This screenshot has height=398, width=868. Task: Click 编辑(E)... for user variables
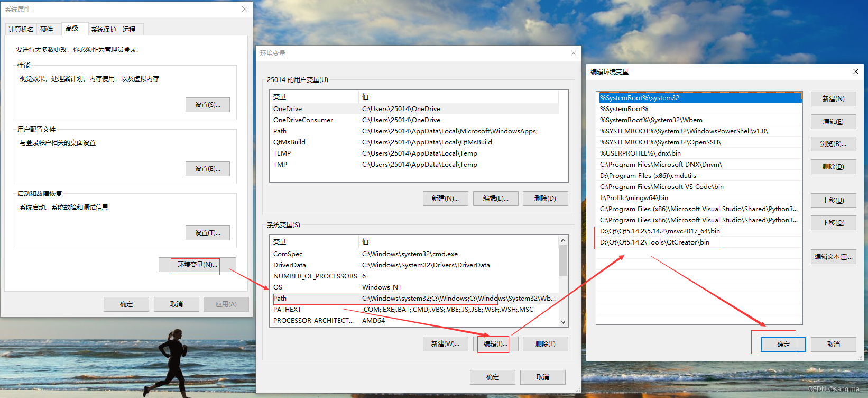[496, 198]
